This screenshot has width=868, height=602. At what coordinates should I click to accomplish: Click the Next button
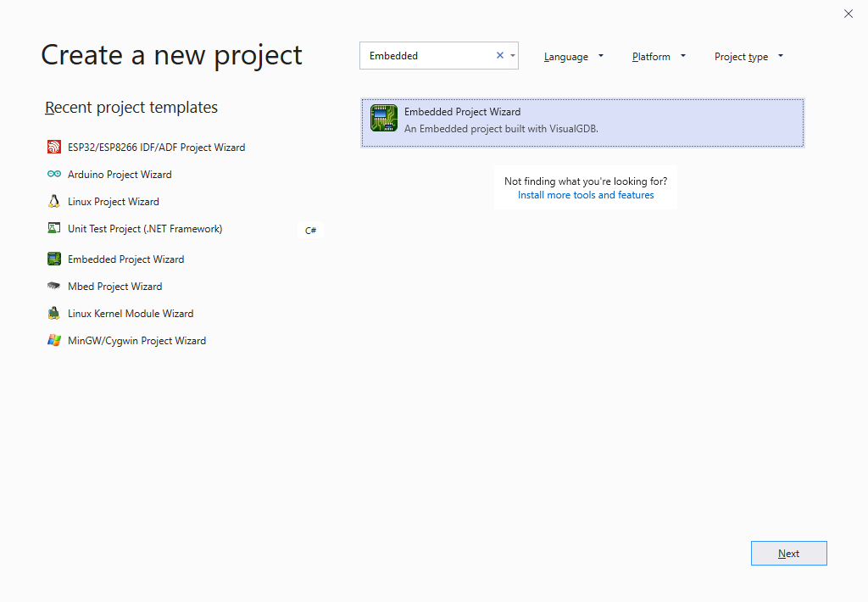point(788,553)
